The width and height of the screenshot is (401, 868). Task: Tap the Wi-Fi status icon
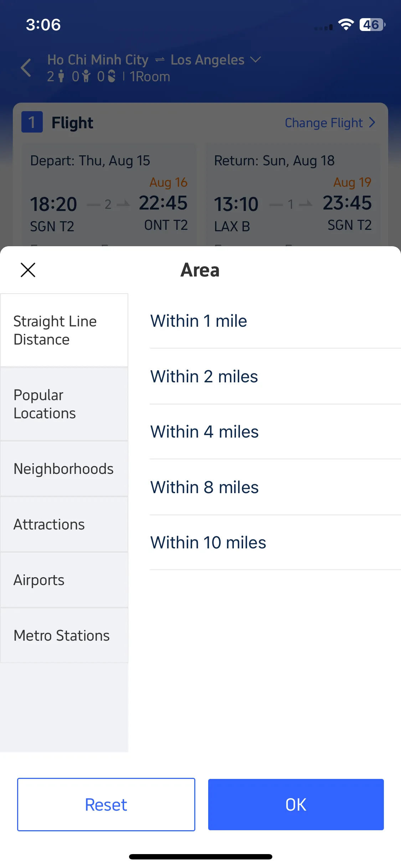(x=345, y=25)
